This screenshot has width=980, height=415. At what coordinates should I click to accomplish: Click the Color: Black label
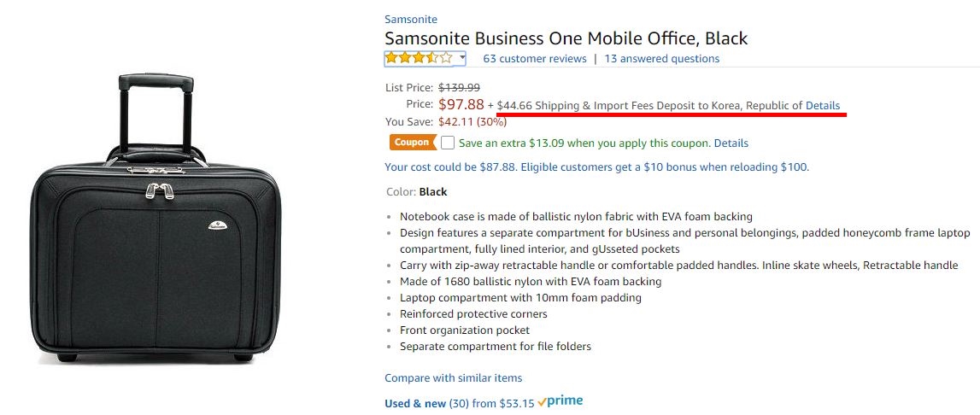(x=416, y=192)
